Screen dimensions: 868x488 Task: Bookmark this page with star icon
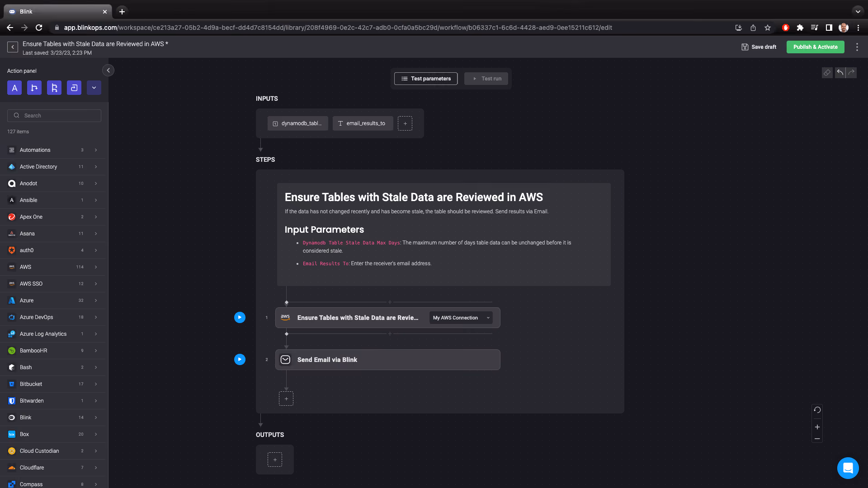click(768, 28)
